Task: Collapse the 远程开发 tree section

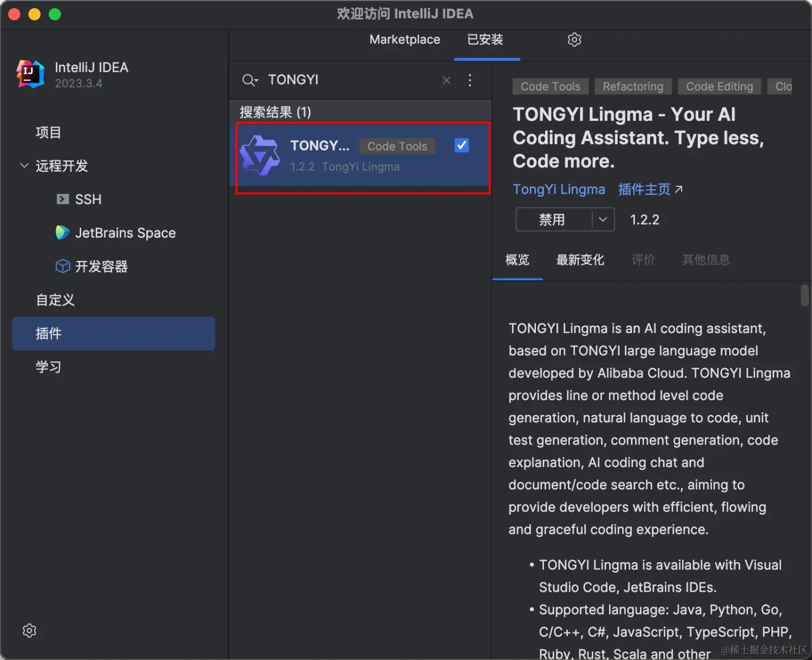Action: (x=24, y=166)
